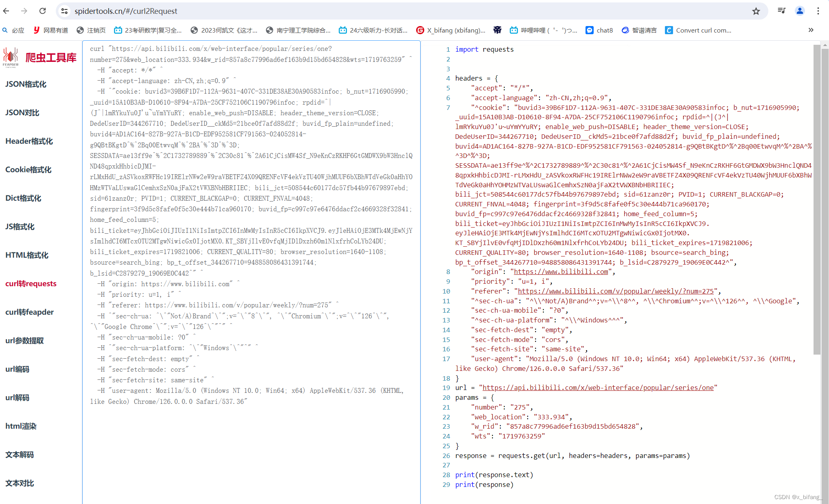Open the X_bifang bookmark
This screenshot has width=829, height=504.
pyautogui.click(x=451, y=30)
